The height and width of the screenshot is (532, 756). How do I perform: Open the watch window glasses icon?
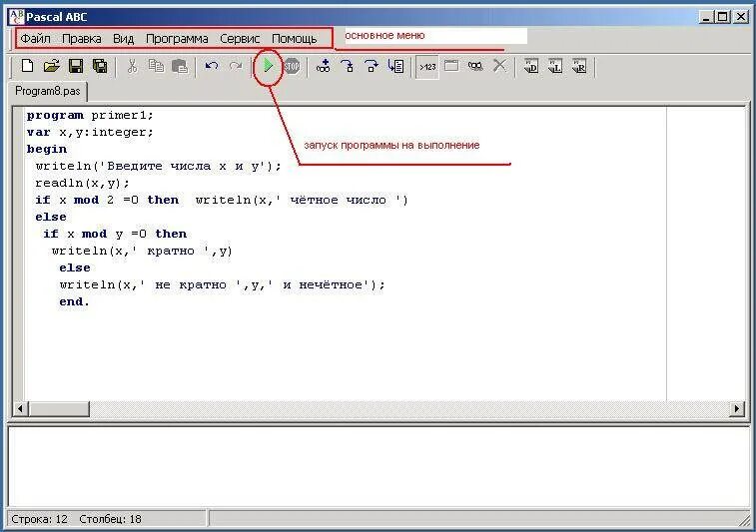pos(475,66)
